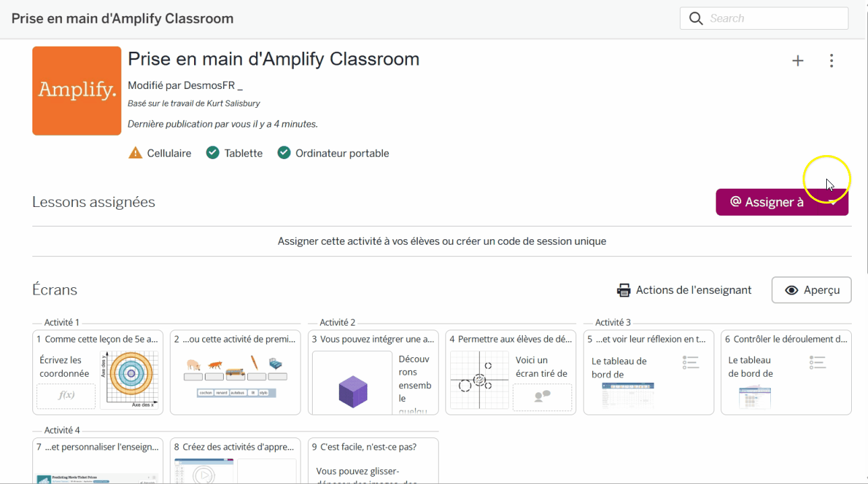Image resolution: width=868 pixels, height=484 pixels.
Task: Click the Ordinateur portable checkmark icon
Action: 284,153
